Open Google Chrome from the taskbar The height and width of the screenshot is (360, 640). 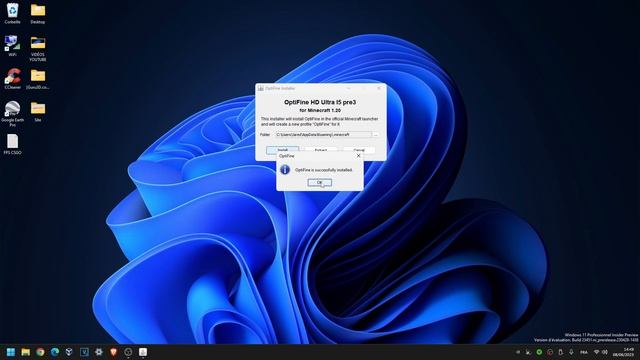(x=40, y=352)
